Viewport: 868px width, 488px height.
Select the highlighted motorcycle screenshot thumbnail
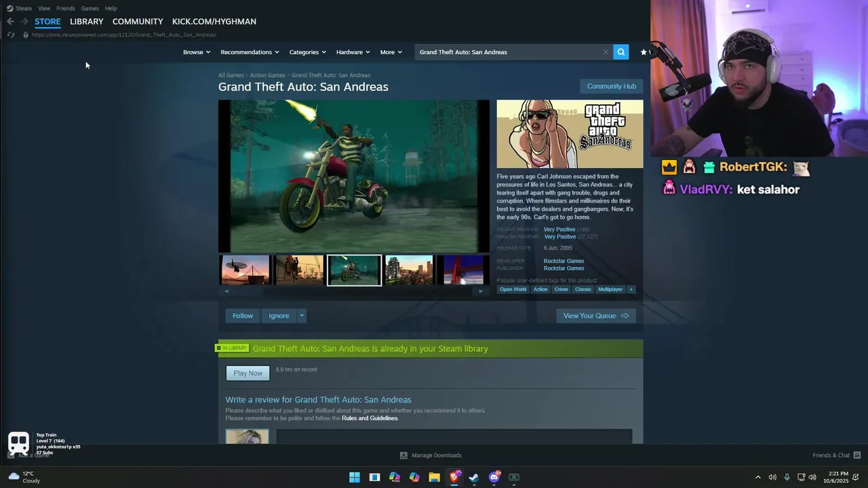pos(354,270)
